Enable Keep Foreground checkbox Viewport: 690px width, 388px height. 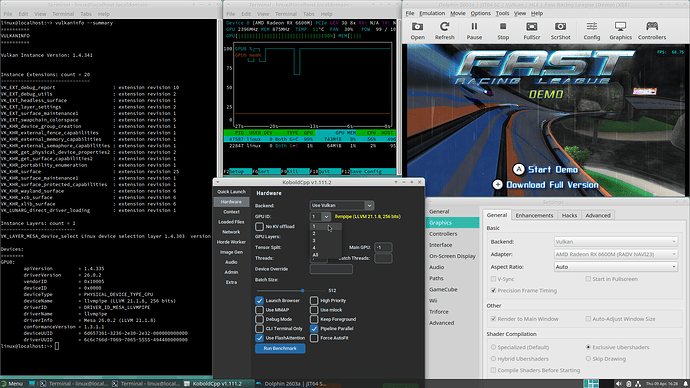[x=314, y=319]
